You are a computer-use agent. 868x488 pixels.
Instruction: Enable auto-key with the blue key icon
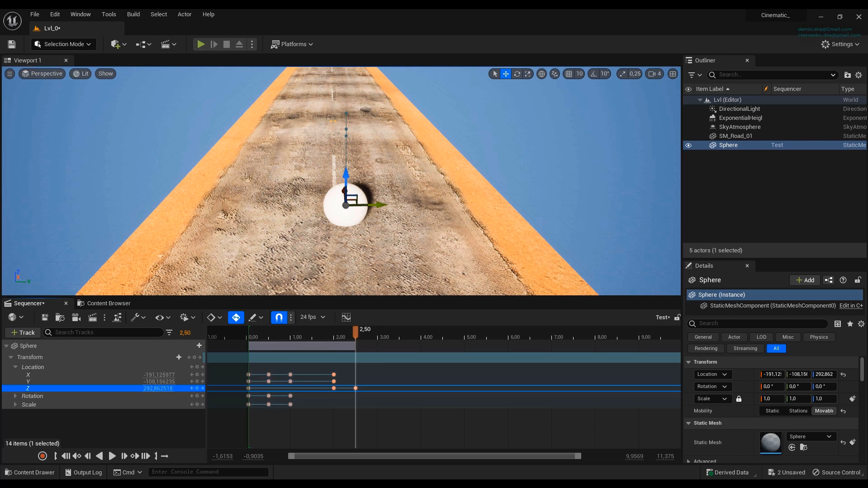tap(236, 317)
